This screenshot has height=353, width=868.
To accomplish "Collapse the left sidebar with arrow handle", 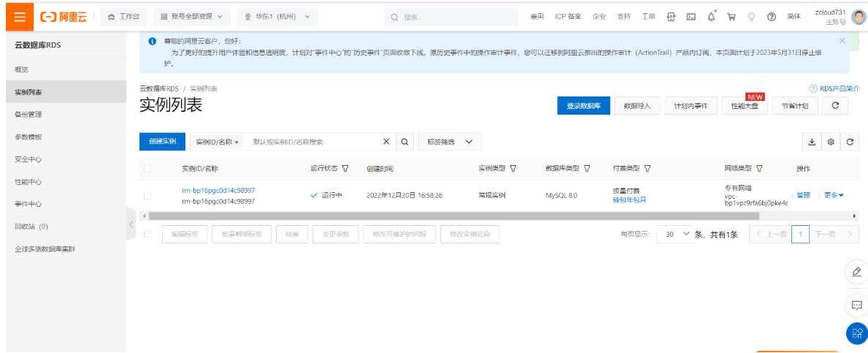I will click(131, 224).
